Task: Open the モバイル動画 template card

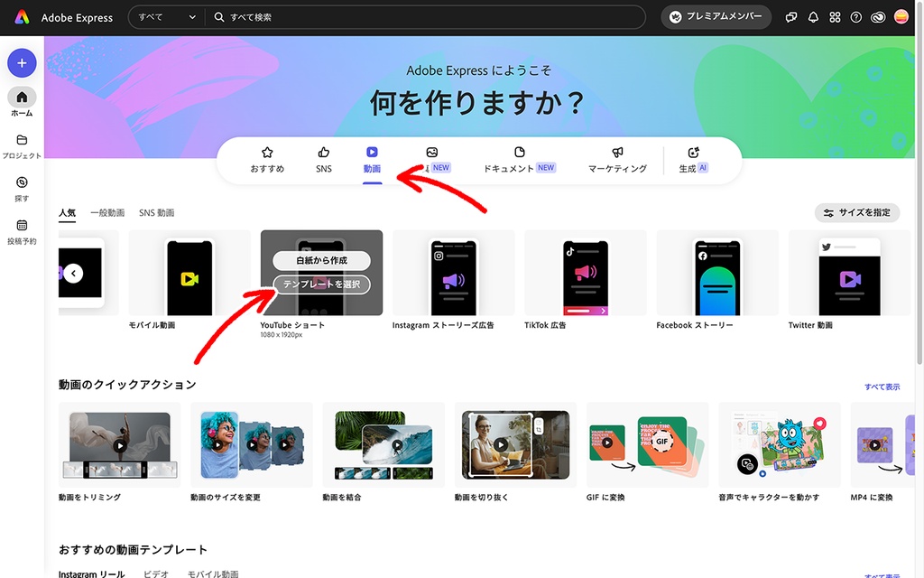Action: (189, 280)
